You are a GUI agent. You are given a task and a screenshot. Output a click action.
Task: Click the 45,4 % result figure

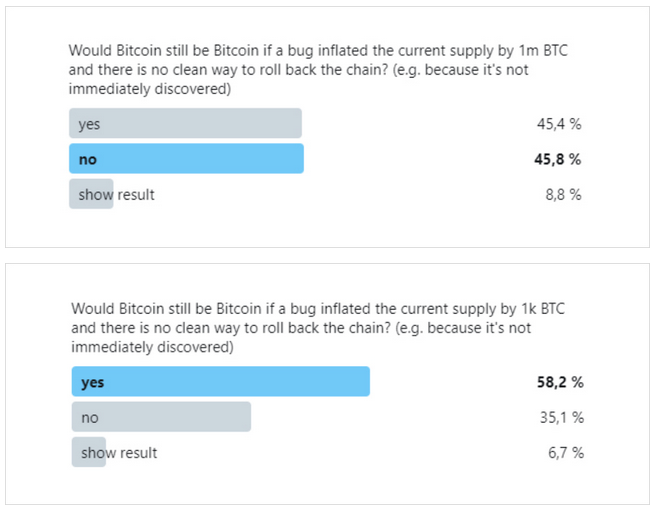click(x=559, y=124)
